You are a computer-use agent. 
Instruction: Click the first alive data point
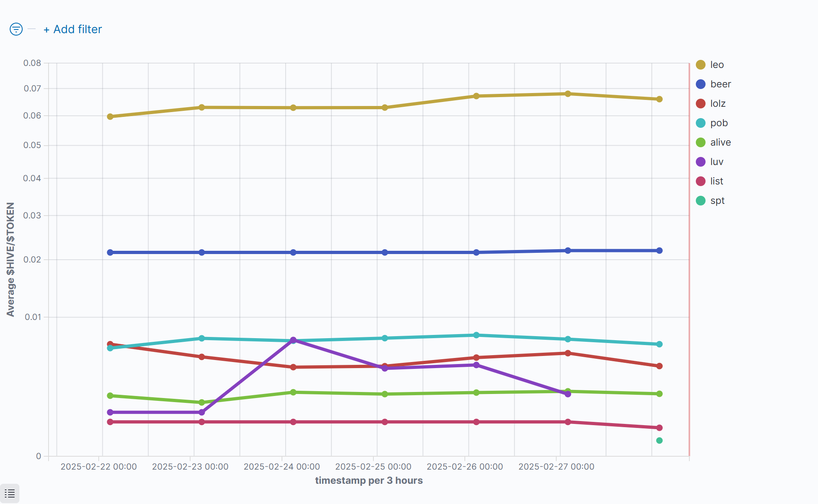(110, 396)
